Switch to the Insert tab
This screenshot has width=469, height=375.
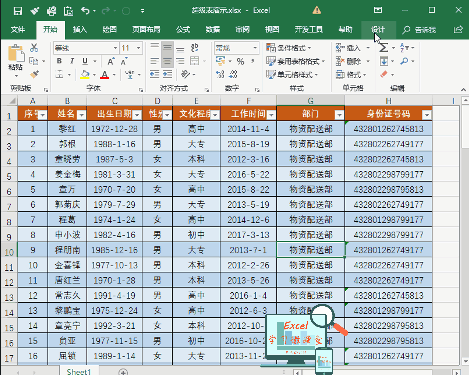[x=80, y=30]
